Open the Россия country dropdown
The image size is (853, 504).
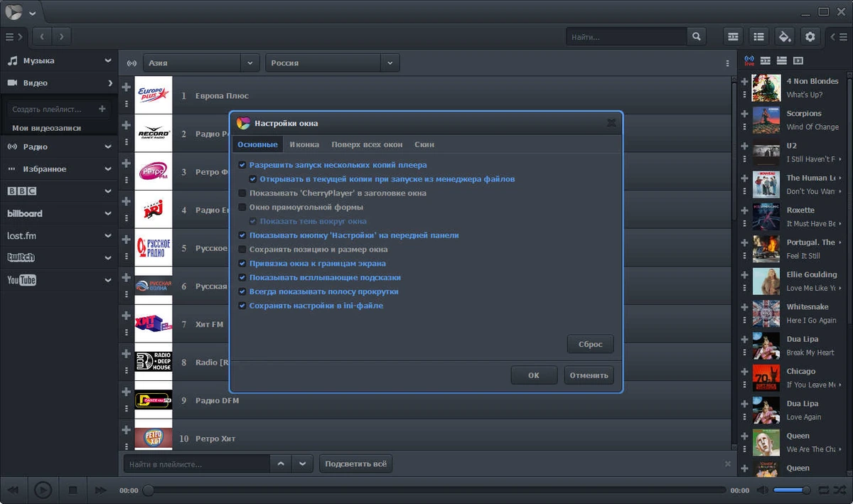tap(332, 63)
